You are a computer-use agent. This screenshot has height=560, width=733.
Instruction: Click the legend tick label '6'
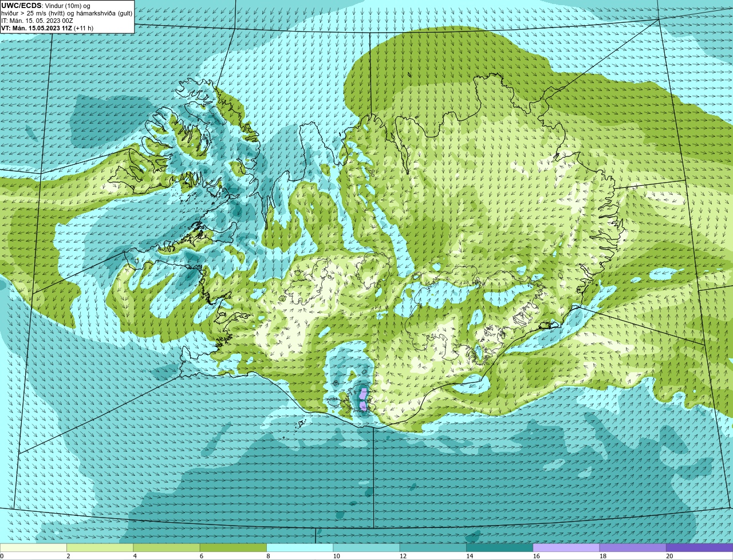coord(202,556)
